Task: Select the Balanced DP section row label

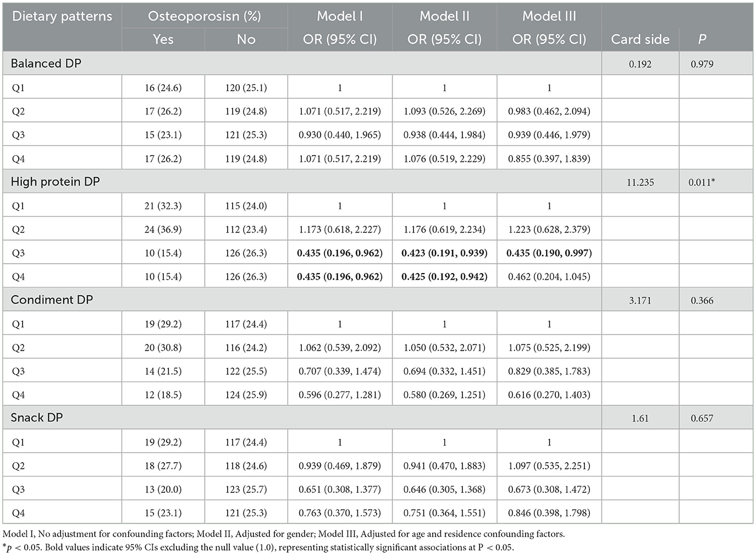Action: tap(46, 64)
